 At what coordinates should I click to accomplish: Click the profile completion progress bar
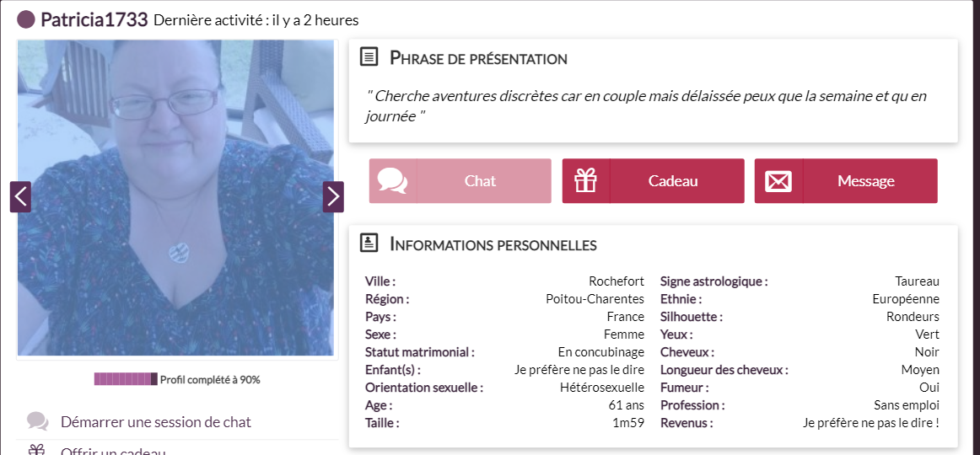(x=126, y=379)
